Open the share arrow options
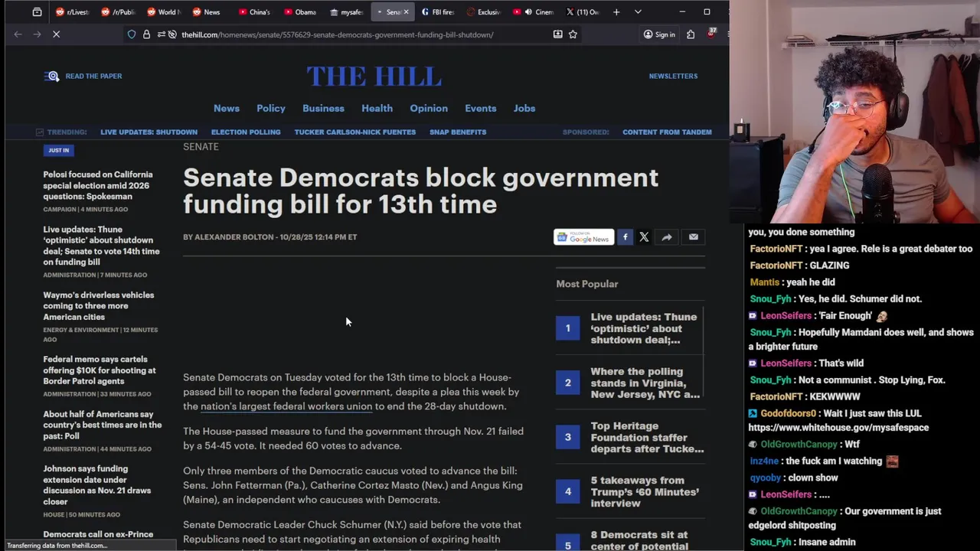980x551 pixels. click(x=667, y=237)
